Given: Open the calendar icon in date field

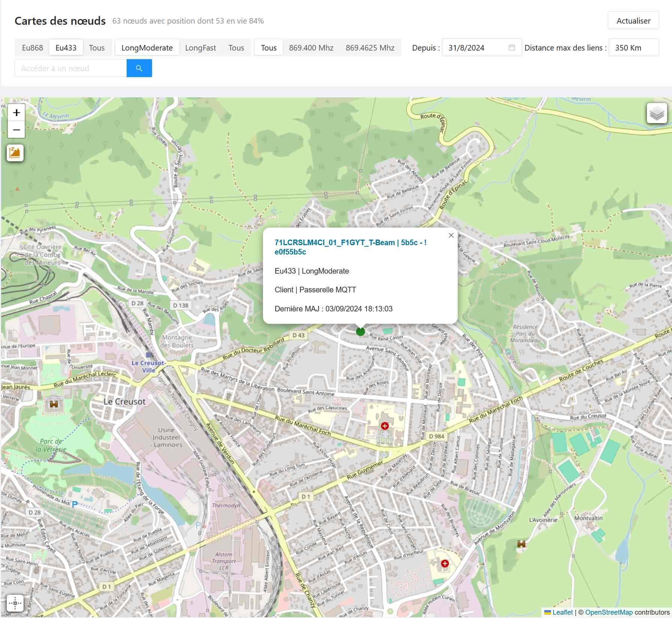Looking at the screenshot, I should click(512, 48).
